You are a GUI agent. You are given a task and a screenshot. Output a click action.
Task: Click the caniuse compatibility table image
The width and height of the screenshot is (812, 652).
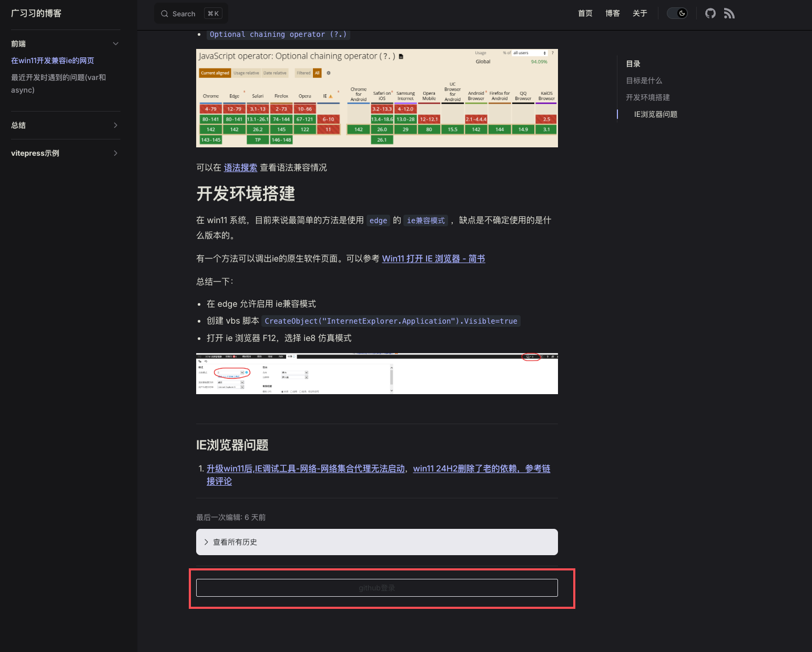(x=377, y=98)
